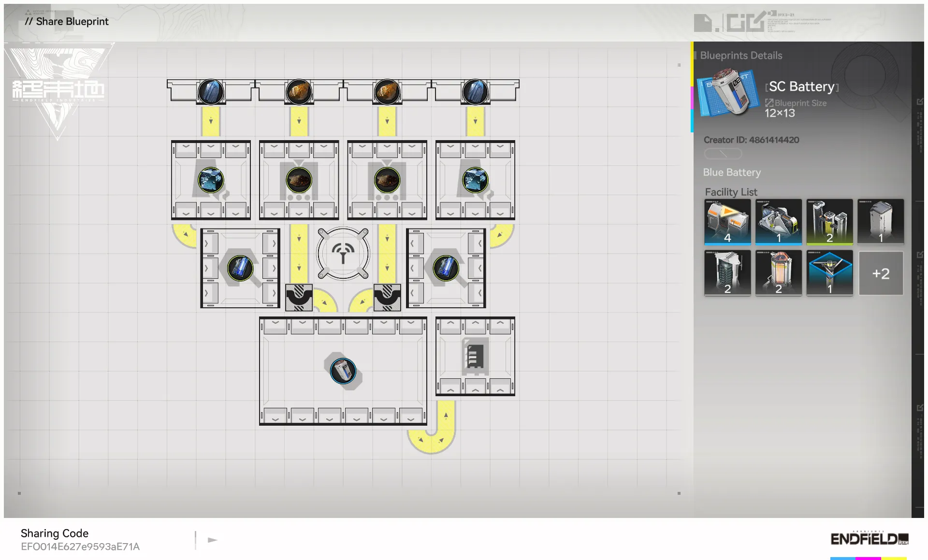Viewport: 928px width, 560px height.
Task: Open the first external-link arrow on right edge
Action: tap(920, 101)
